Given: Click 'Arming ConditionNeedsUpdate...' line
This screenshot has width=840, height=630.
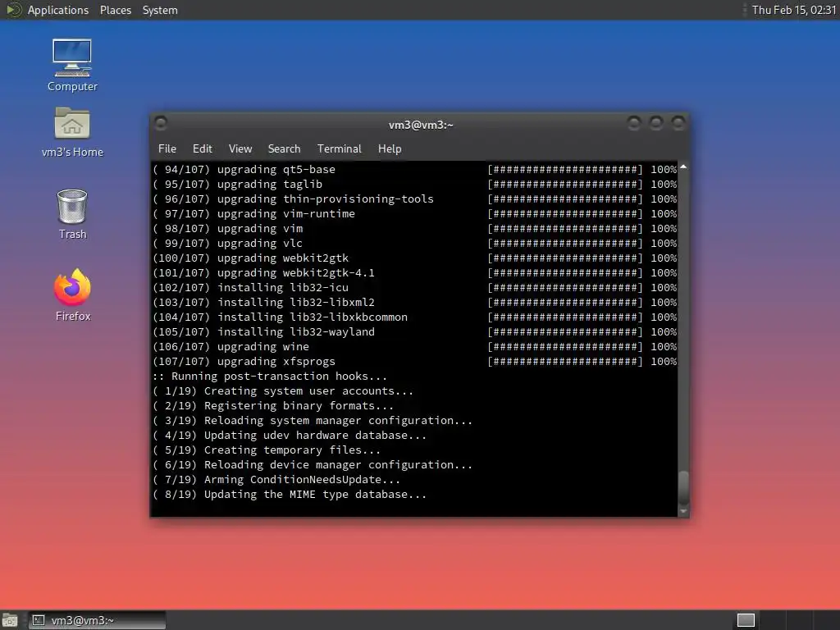Looking at the screenshot, I should tap(276, 480).
